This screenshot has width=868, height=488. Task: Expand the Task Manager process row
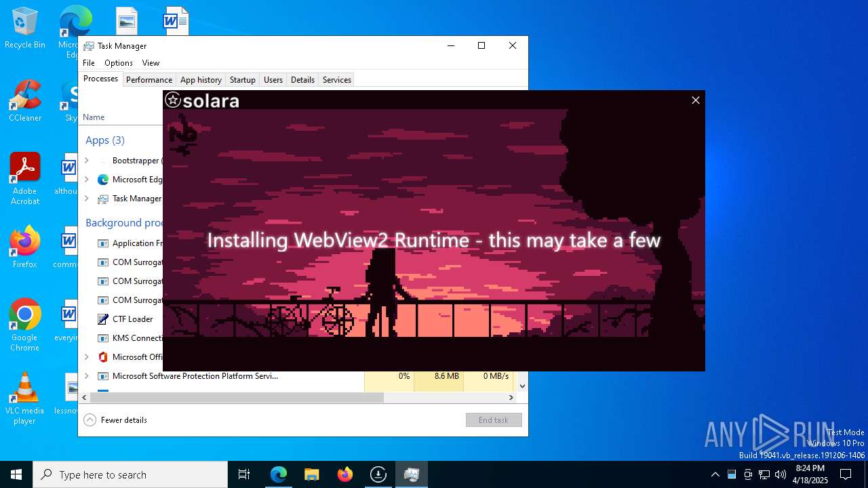point(86,199)
